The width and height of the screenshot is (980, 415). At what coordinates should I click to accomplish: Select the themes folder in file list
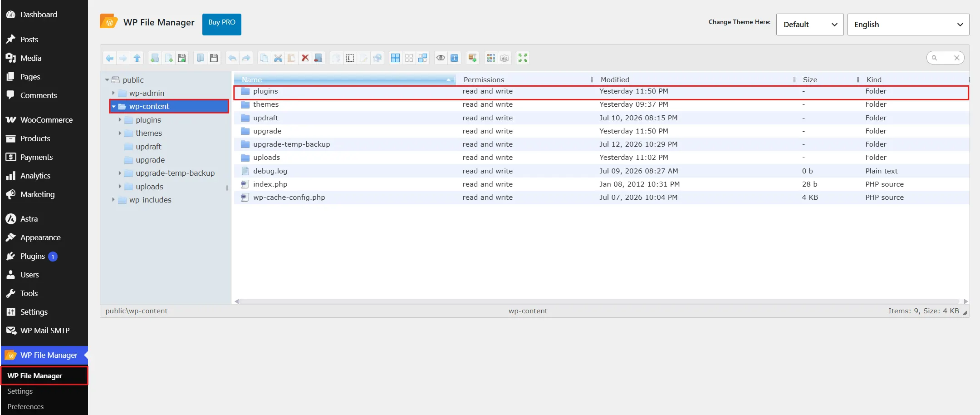[602, 104]
